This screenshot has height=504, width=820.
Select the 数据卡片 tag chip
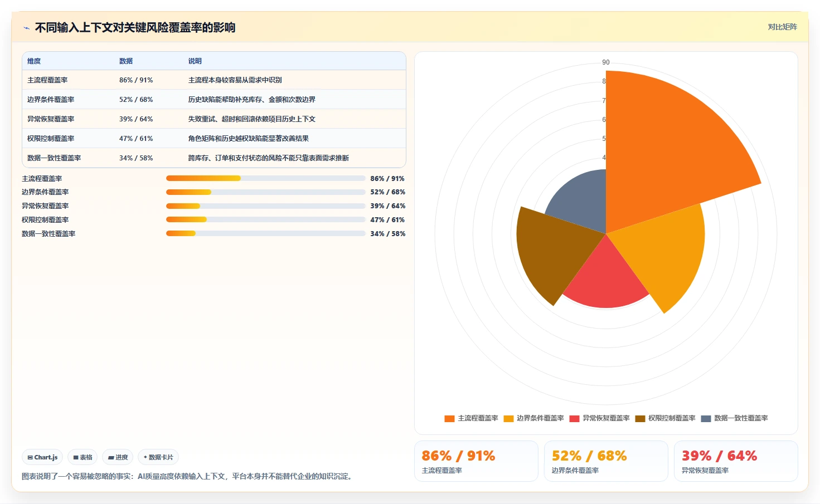[158, 457]
